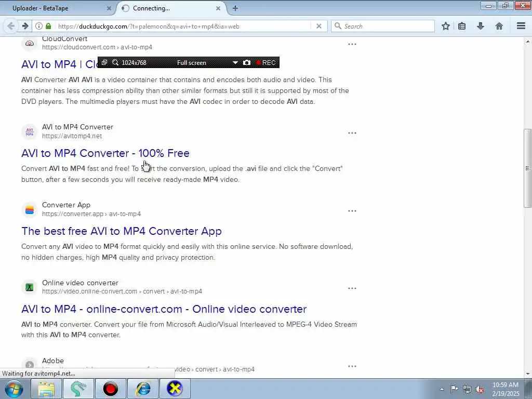Click the Converter App site name
This screenshot has width=532, height=399.
coord(66,205)
